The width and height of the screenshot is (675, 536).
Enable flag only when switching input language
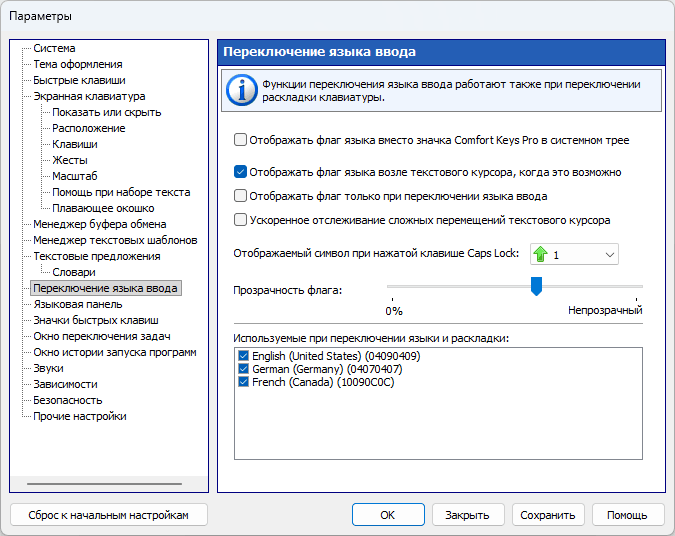[x=240, y=196]
